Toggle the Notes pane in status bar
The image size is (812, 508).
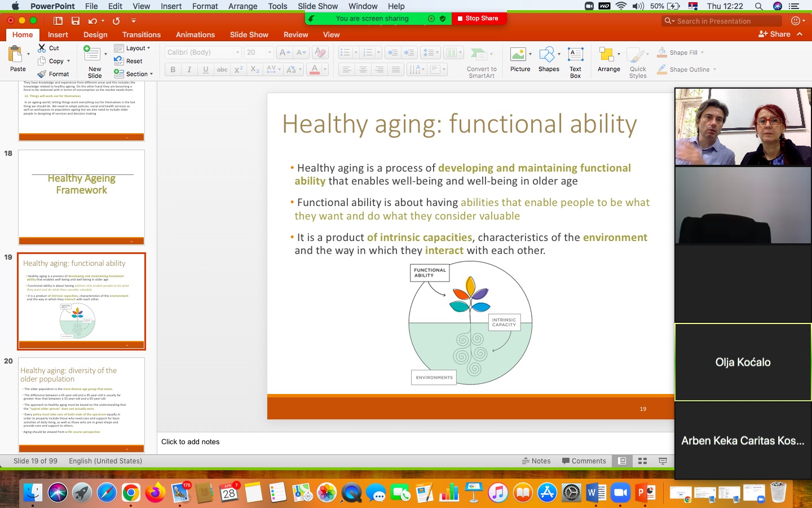tap(536, 461)
